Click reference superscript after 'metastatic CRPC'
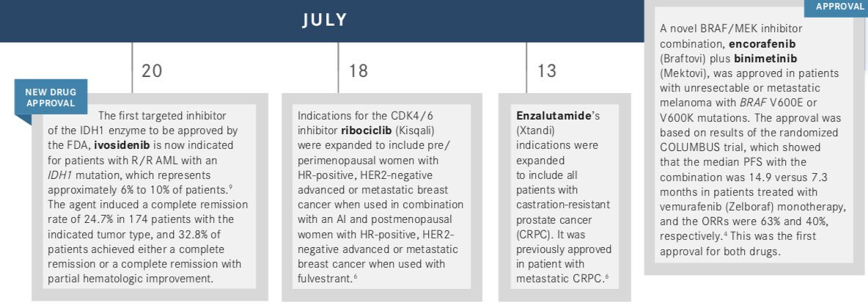The height and width of the screenshot is (308, 868). 607,276
